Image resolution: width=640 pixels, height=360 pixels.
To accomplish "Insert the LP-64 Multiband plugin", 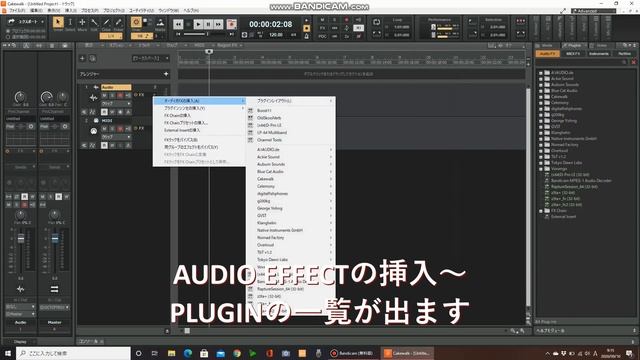I will (290, 133).
